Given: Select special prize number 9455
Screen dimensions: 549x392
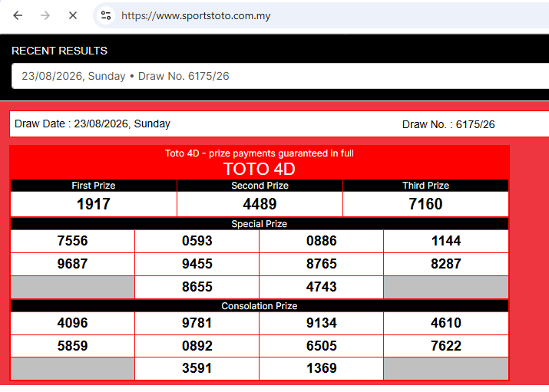Looking at the screenshot, I should pyautogui.click(x=197, y=264).
